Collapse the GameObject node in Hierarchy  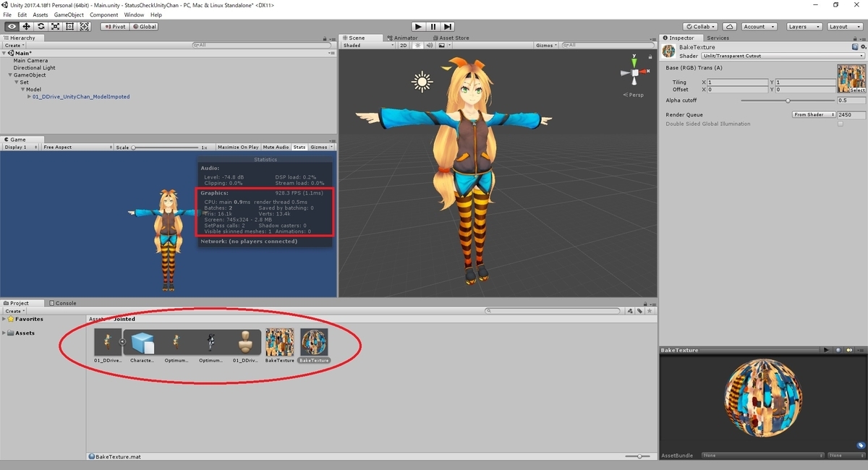pos(10,74)
